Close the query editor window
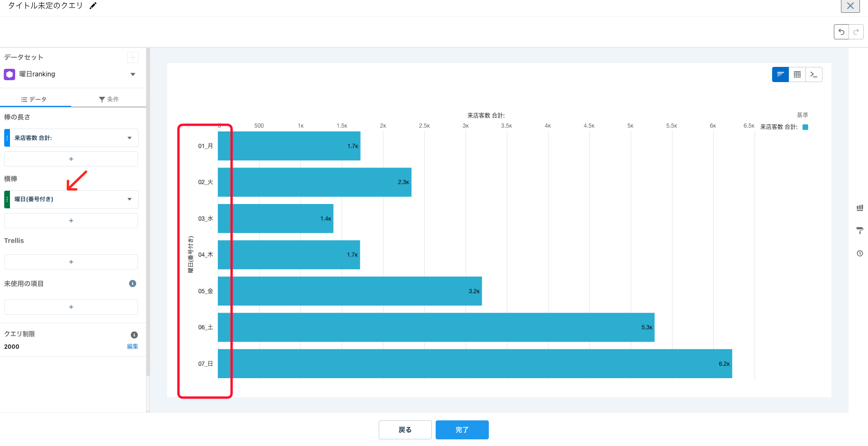 click(850, 6)
